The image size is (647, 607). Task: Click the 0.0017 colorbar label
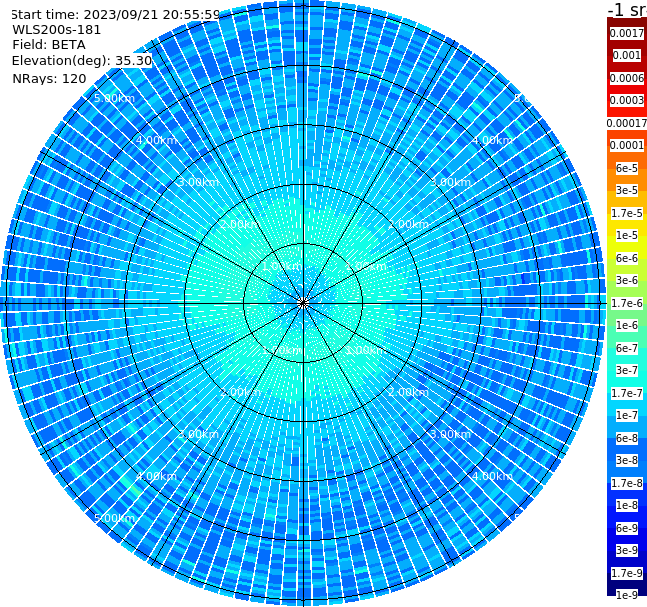tap(626, 33)
